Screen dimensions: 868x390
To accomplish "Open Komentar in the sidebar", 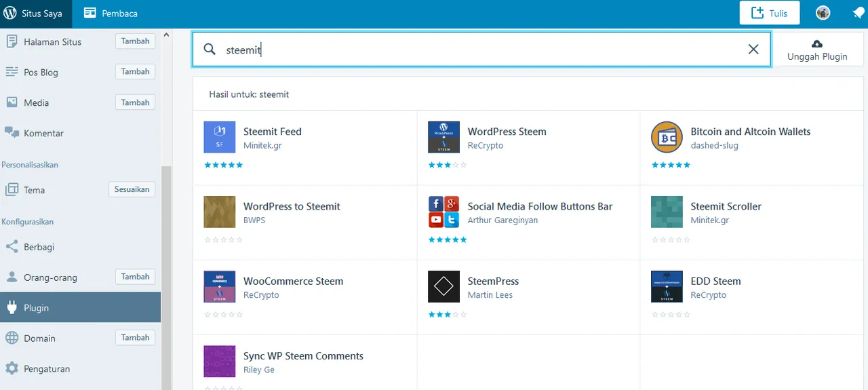I will click(43, 133).
